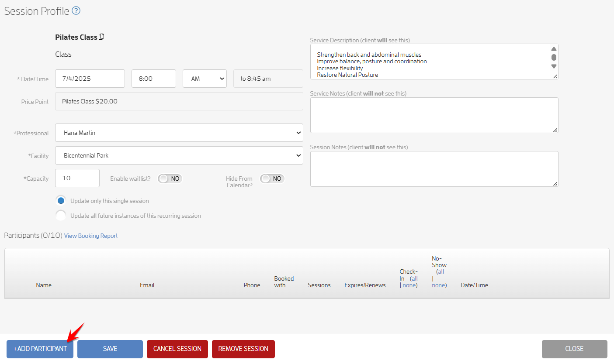Click the Service Description scrollbar thumb

tap(554, 57)
